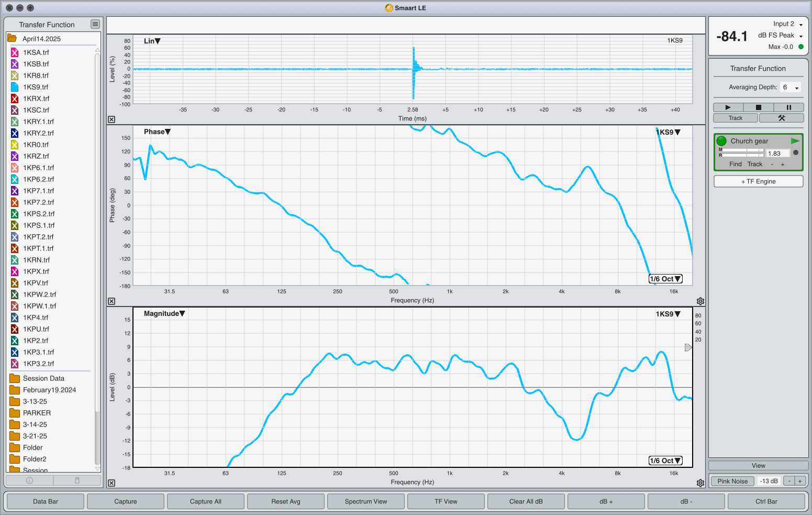
Task: Open the Lin dropdown on impulse plot
Action: click(x=152, y=41)
